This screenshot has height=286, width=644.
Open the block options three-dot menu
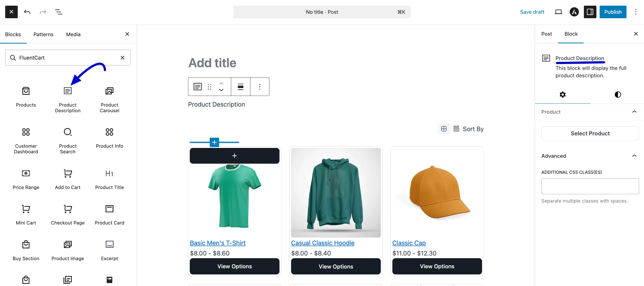(260, 87)
